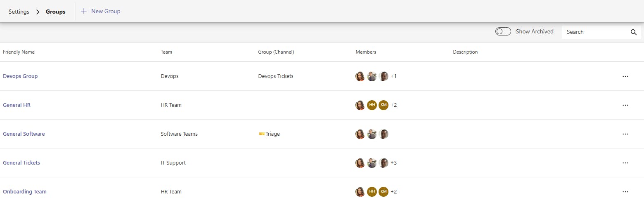Open more options for General Tickets
644x205 pixels.
[625, 163]
